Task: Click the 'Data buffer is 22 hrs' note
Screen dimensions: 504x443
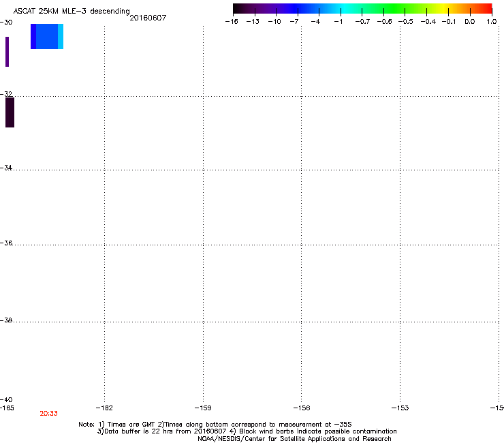Action: (247, 431)
